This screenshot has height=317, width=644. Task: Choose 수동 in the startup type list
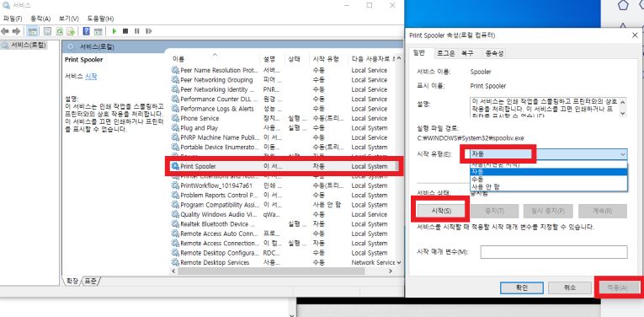(548, 180)
